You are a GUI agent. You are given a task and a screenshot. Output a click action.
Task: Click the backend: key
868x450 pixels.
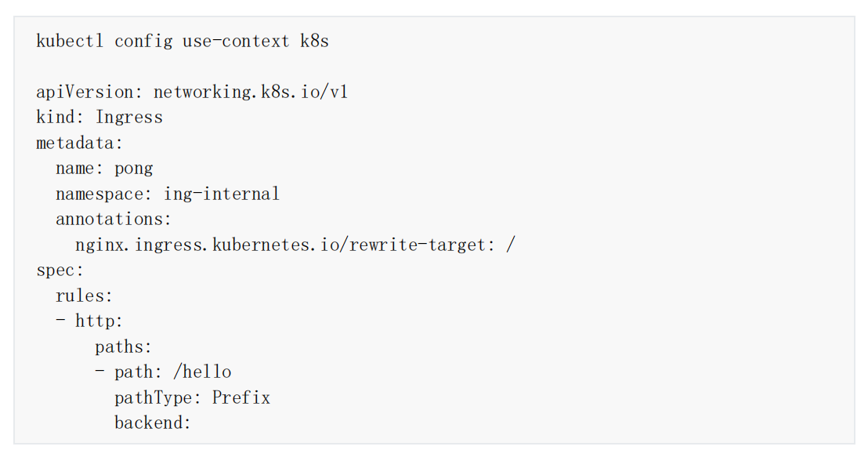coord(153,423)
